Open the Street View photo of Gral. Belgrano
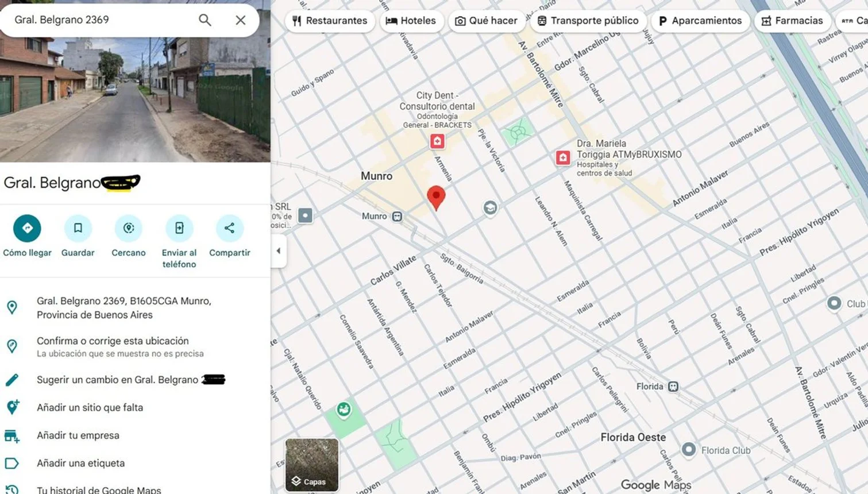868x494 pixels. point(135,101)
